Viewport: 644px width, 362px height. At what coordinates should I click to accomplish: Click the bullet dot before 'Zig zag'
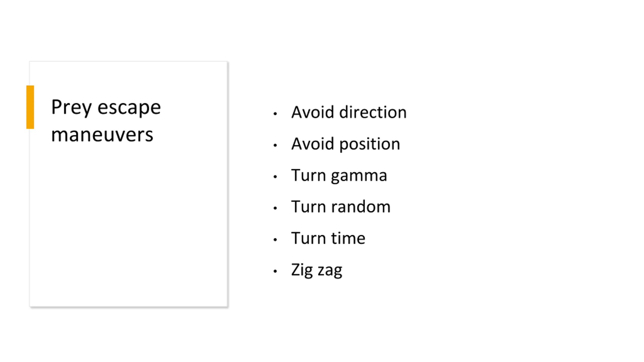(x=275, y=271)
